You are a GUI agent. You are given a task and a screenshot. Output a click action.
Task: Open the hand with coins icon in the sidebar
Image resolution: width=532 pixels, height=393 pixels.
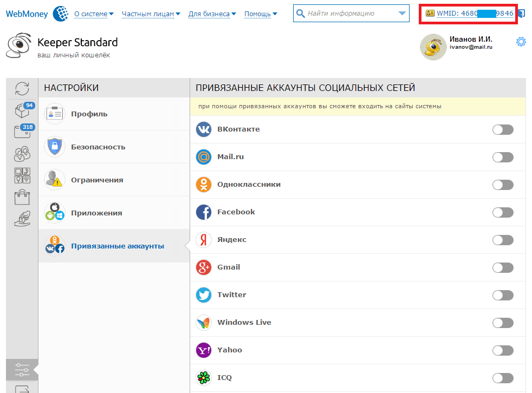(x=22, y=219)
